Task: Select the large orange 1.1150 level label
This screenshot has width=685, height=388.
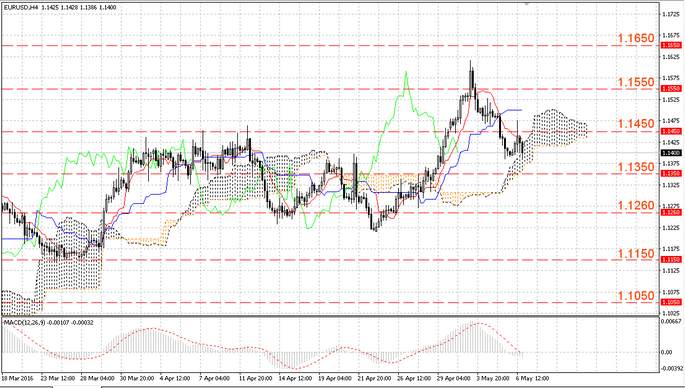Action: tap(636, 253)
